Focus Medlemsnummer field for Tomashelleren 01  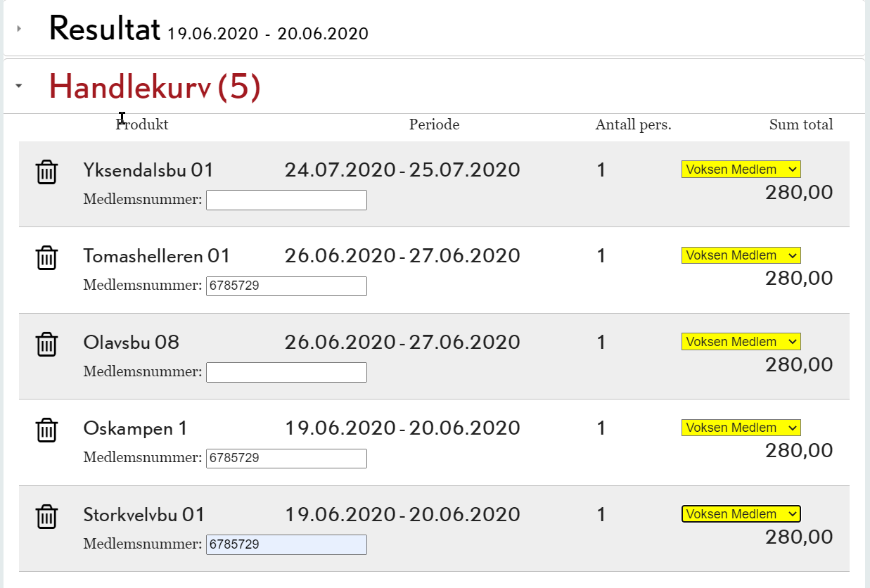point(286,286)
